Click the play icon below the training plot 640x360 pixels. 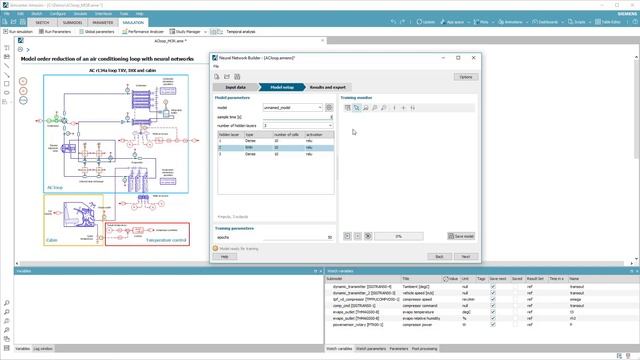[347, 236]
